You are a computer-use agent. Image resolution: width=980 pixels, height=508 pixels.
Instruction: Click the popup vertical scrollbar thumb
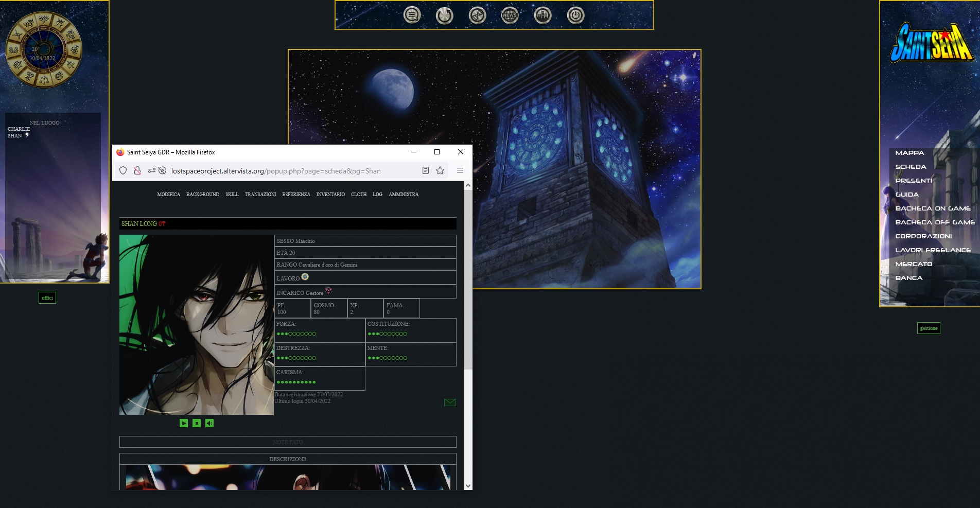[468, 279]
